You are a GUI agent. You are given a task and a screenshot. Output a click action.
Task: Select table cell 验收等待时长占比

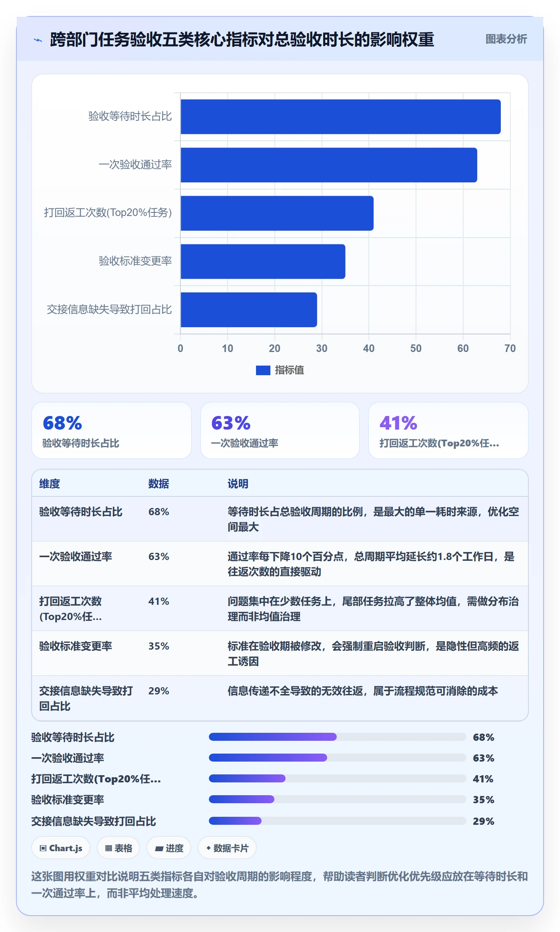81,512
